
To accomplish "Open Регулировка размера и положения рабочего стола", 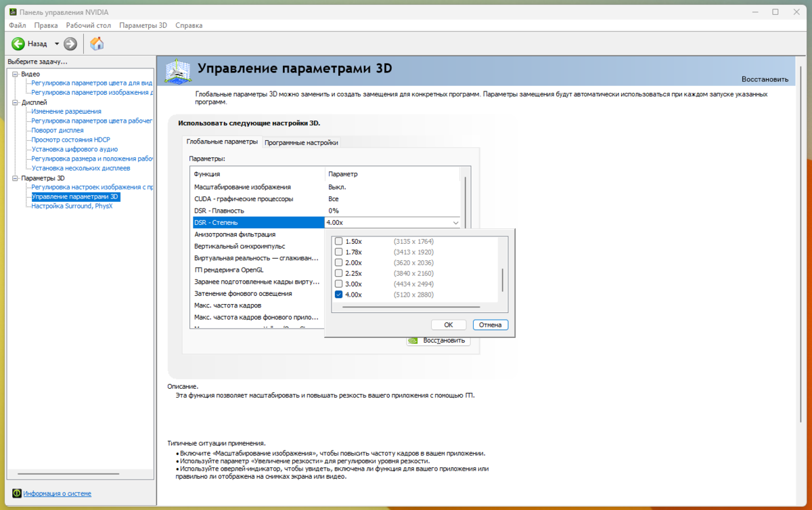I will tap(92, 158).
